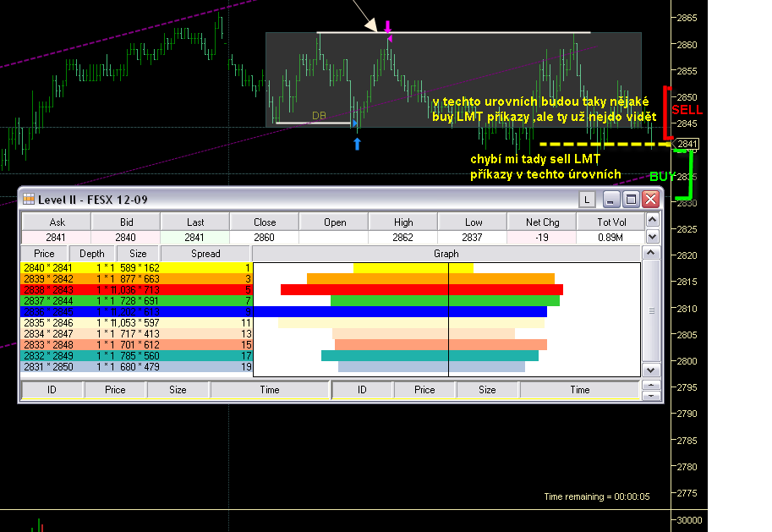
Task: Click the Bid column header
Action: [126, 222]
